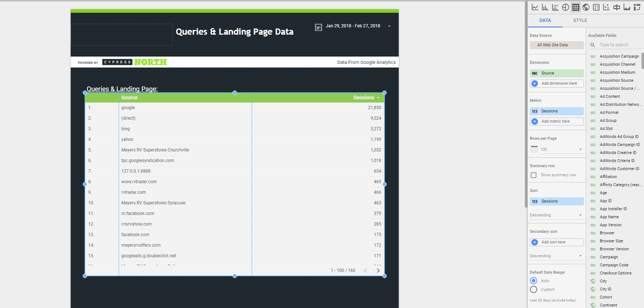Select the time series chart type
Image resolution: width=644 pixels, height=308 pixels.
(535, 7)
